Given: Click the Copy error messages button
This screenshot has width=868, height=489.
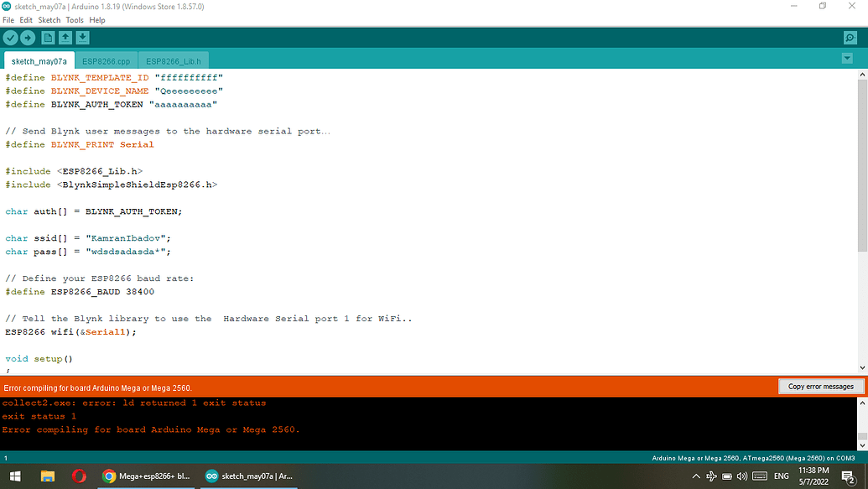Looking at the screenshot, I should coord(820,386).
